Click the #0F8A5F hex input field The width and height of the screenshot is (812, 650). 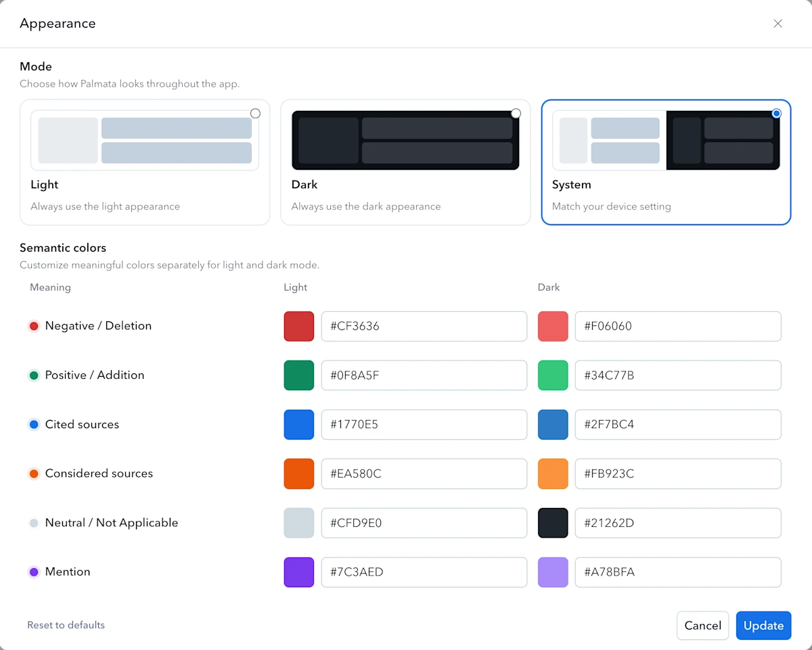coord(424,375)
